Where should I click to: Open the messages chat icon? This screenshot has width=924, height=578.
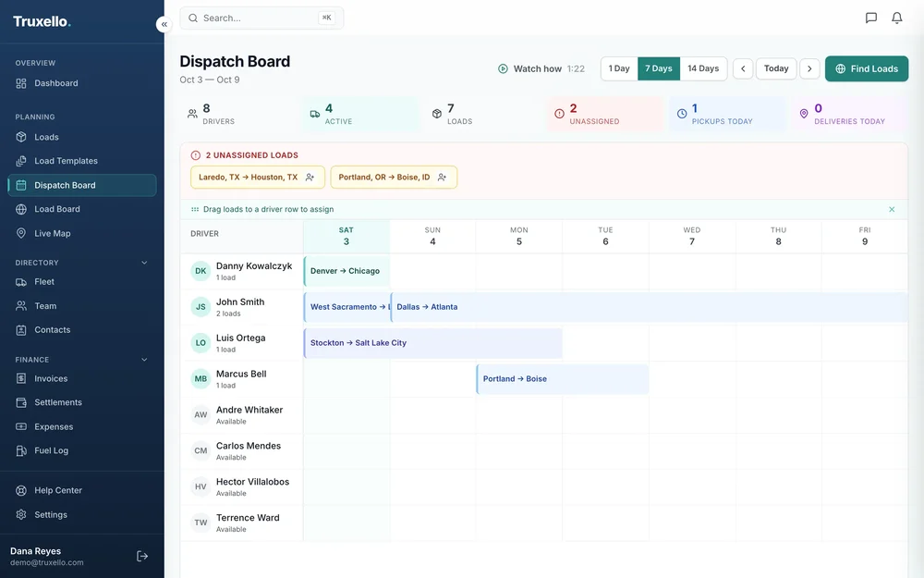coord(871,18)
